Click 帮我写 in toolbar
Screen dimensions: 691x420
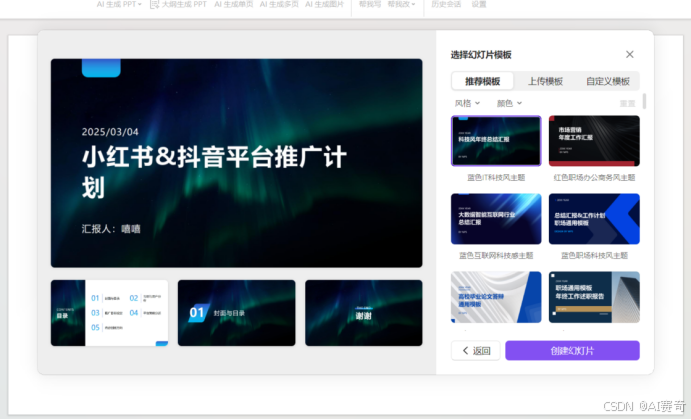[x=370, y=4]
